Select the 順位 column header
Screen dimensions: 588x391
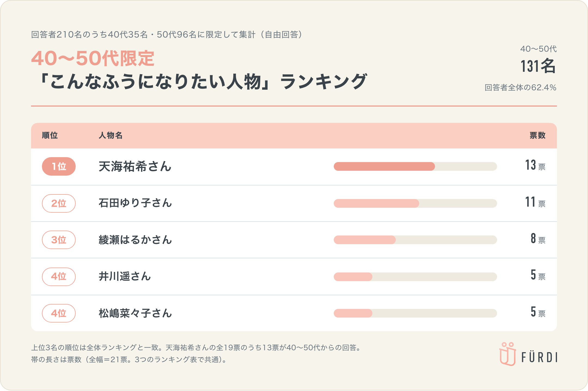pyautogui.click(x=50, y=135)
